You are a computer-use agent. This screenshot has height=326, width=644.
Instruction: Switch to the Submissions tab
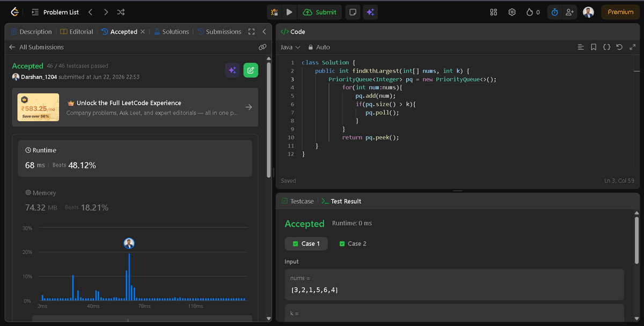tap(219, 32)
